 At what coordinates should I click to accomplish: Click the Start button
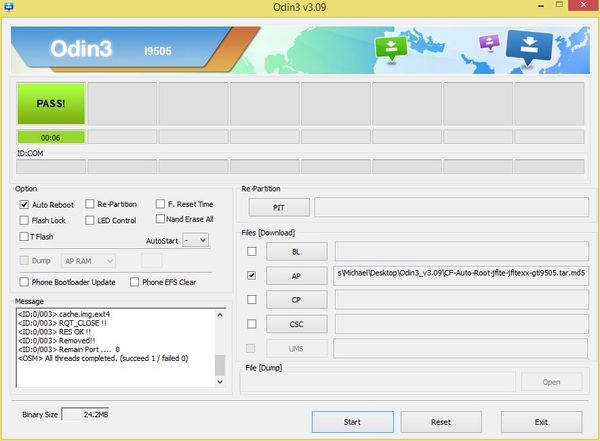pyautogui.click(x=352, y=422)
